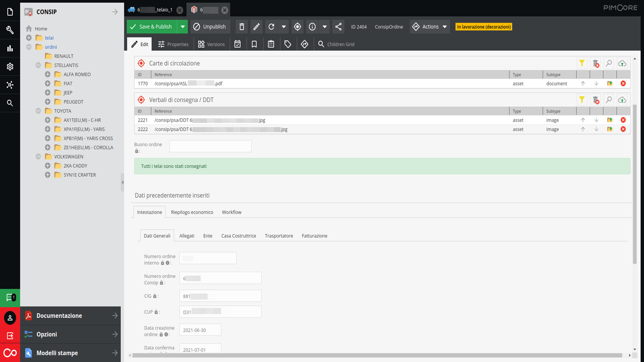Click the info icon in toolbar
This screenshot has height=362, width=644.
pyautogui.click(x=312, y=27)
